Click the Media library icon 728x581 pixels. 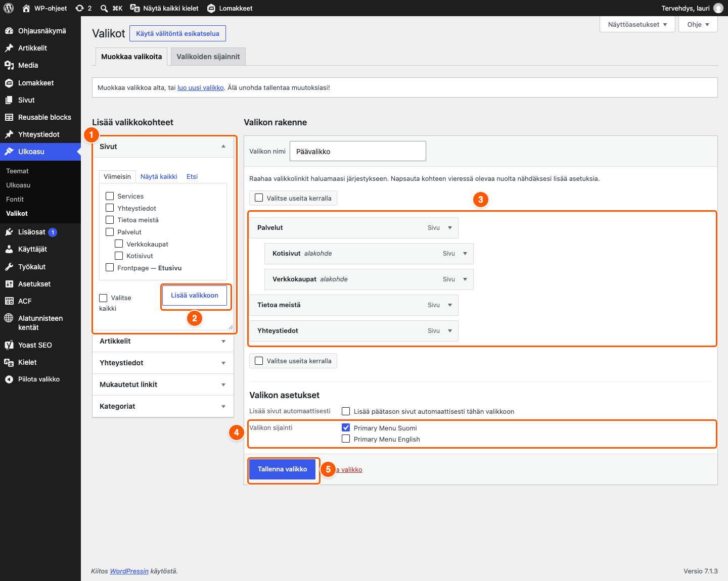pos(9,65)
